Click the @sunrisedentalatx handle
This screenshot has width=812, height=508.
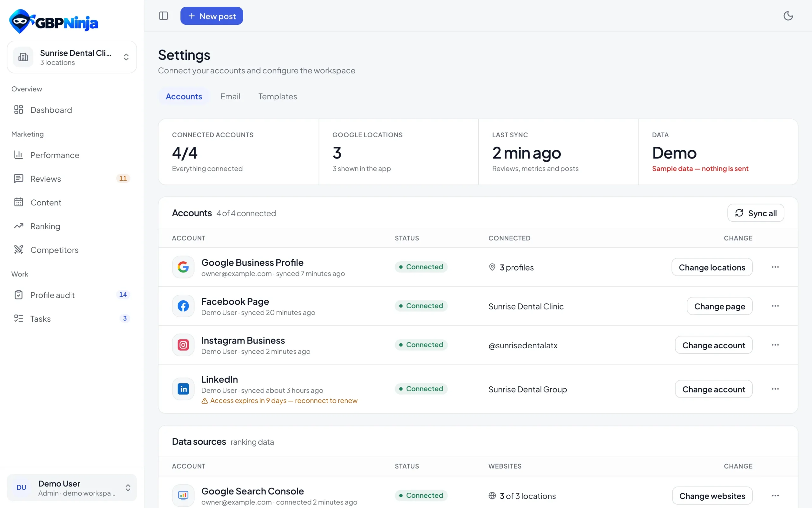[x=523, y=345]
